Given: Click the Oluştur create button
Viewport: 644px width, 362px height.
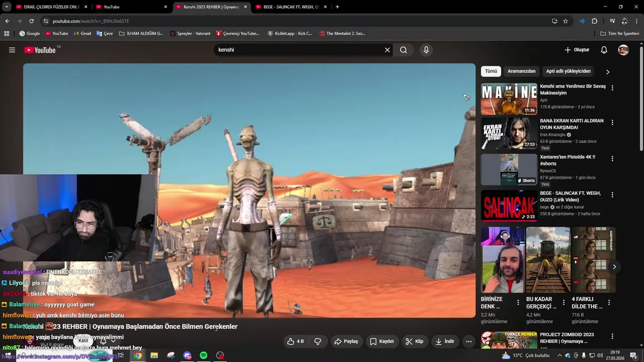Looking at the screenshot, I should pyautogui.click(x=577, y=50).
